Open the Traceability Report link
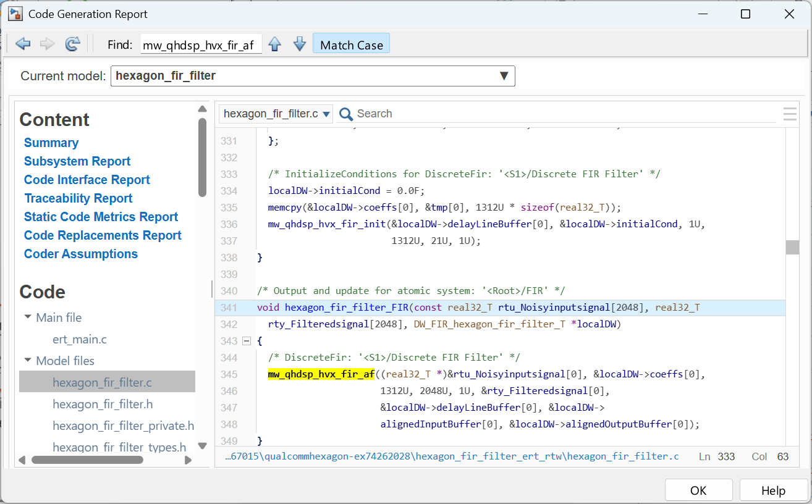 pyautogui.click(x=78, y=198)
